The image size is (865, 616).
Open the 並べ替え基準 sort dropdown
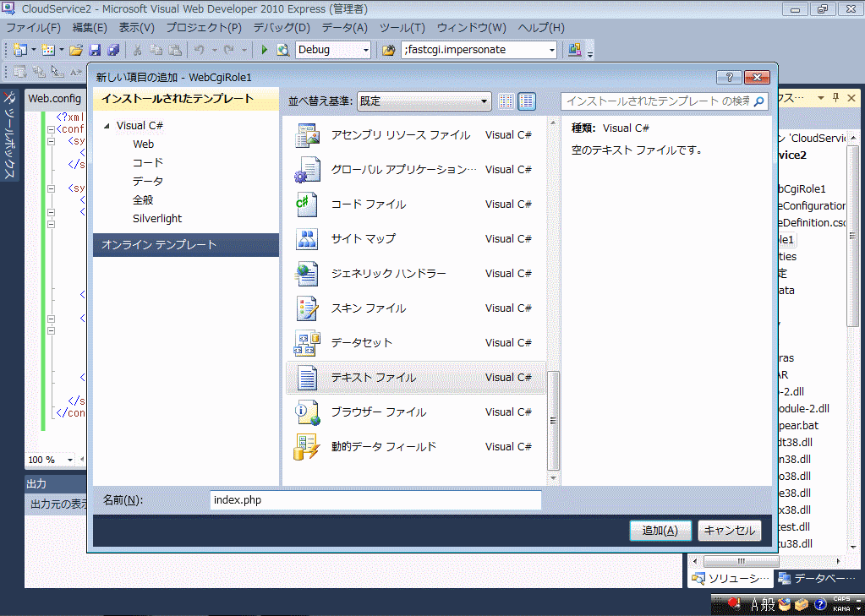click(x=424, y=101)
